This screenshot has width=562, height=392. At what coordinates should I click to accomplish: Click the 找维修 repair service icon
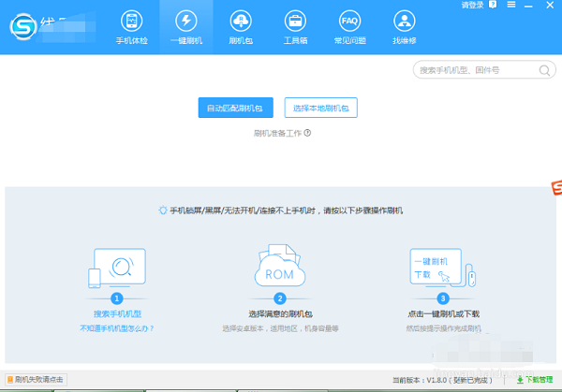(x=403, y=26)
